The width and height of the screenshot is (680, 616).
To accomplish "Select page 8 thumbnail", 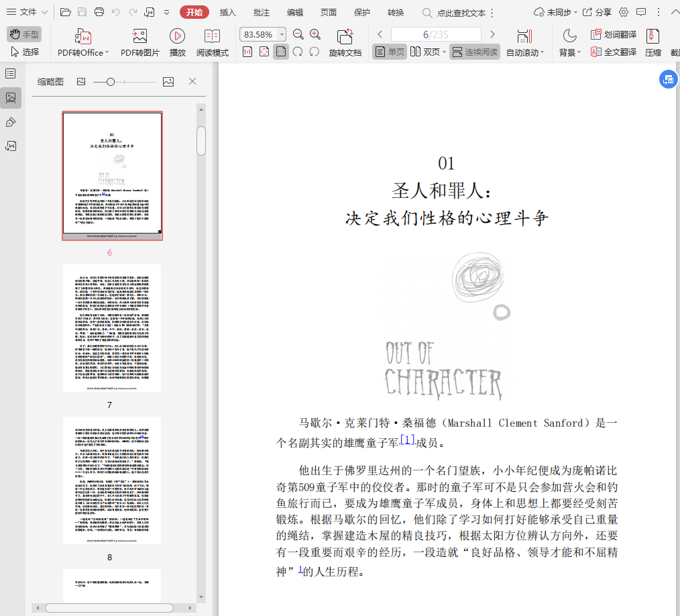I will click(x=112, y=480).
